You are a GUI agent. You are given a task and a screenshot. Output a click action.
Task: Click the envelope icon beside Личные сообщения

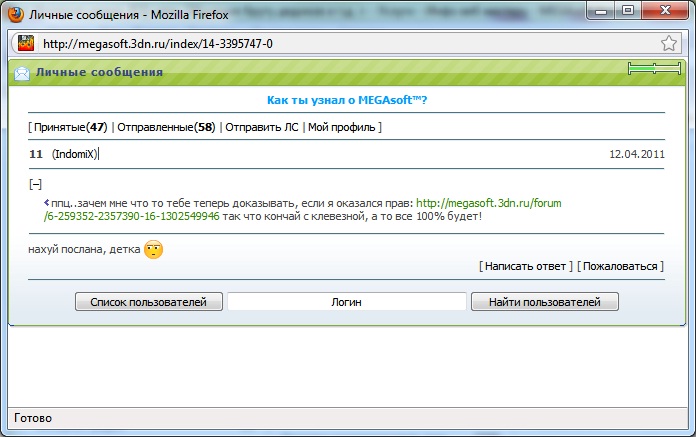pos(22,73)
